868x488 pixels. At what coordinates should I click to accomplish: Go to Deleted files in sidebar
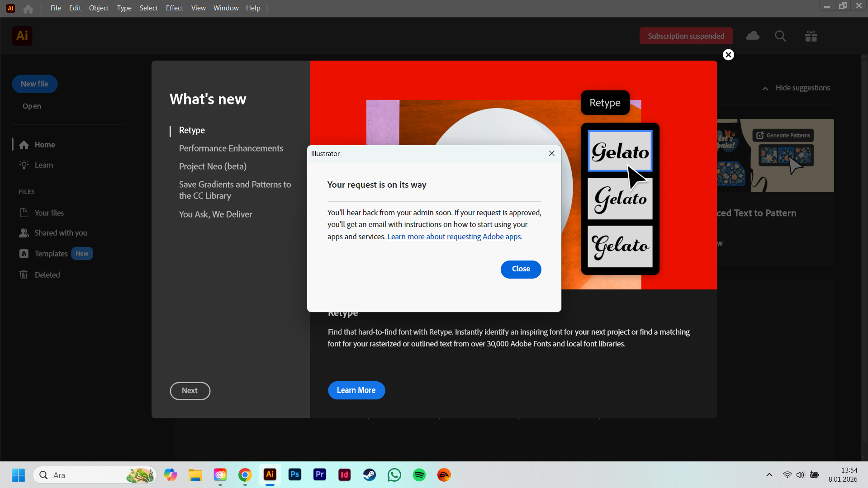click(x=47, y=275)
